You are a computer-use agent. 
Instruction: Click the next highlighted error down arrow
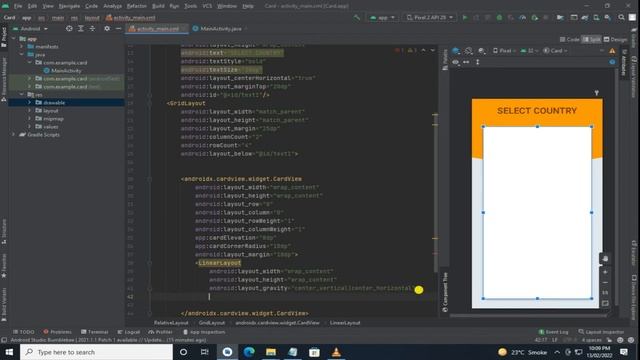(433, 50)
